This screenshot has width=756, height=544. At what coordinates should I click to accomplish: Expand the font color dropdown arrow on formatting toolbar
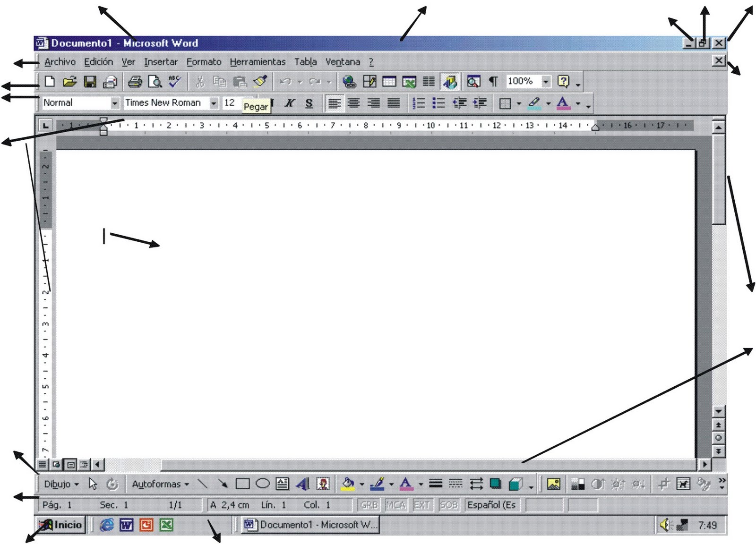[x=577, y=103]
